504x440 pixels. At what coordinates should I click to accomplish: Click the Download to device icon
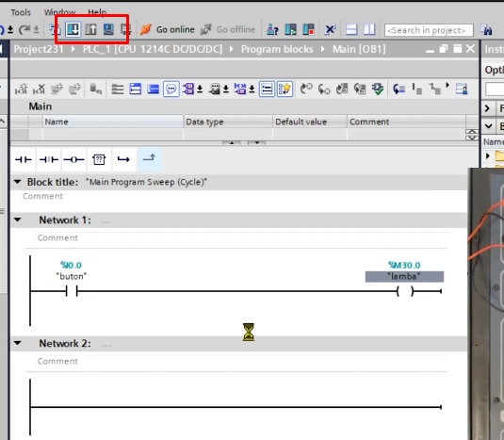tap(73, 29)
